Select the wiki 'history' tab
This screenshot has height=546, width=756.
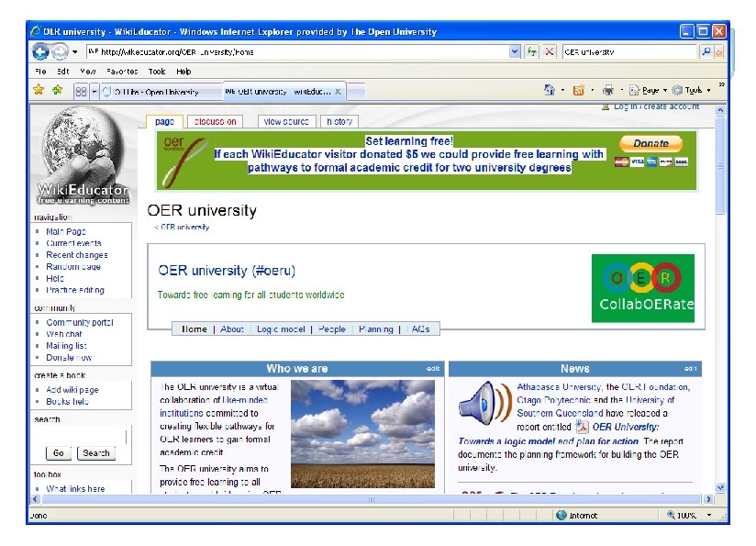pyautogui.click(x=339, y=121)
